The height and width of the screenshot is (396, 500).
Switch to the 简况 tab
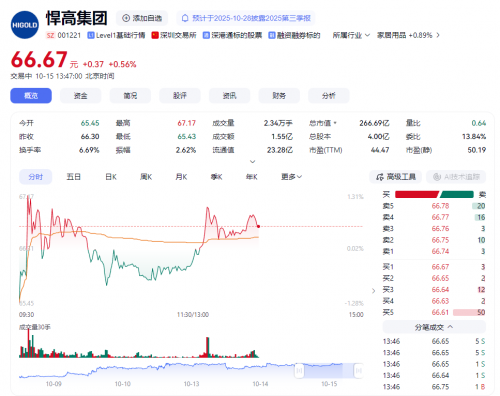coord(130,96)
